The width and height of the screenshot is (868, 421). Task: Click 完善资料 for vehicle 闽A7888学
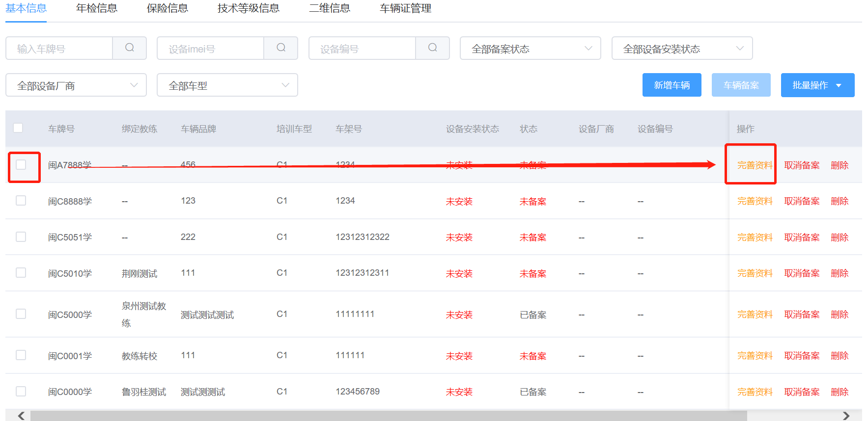[755, 165]
